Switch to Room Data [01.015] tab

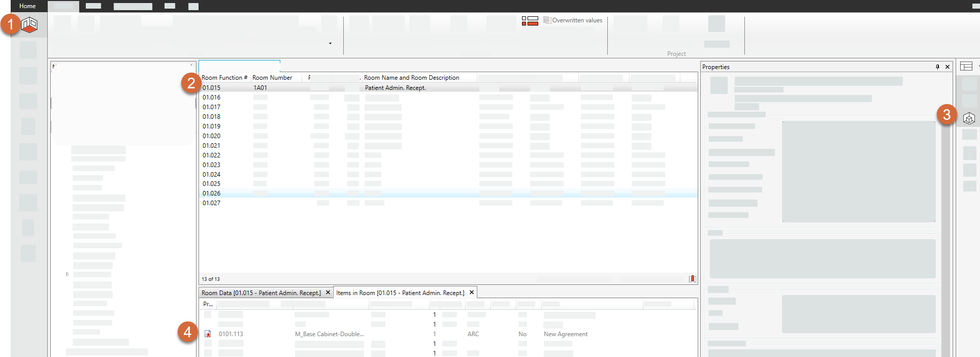(x=261, y=293)
